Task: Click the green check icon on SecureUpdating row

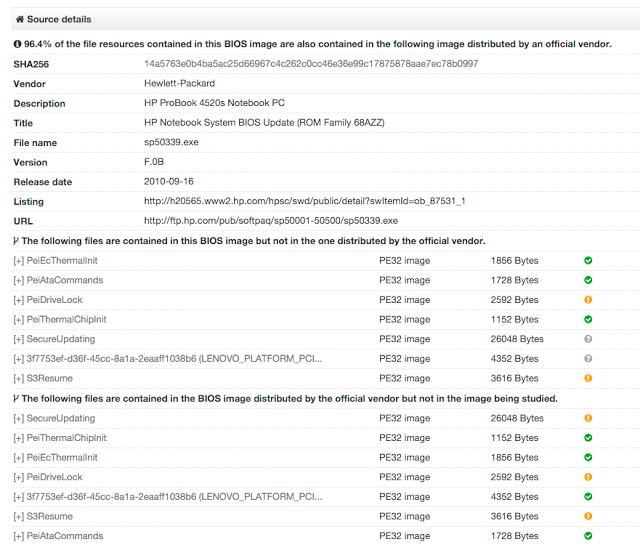Action: pyautogui.click(x=588, y=418)
